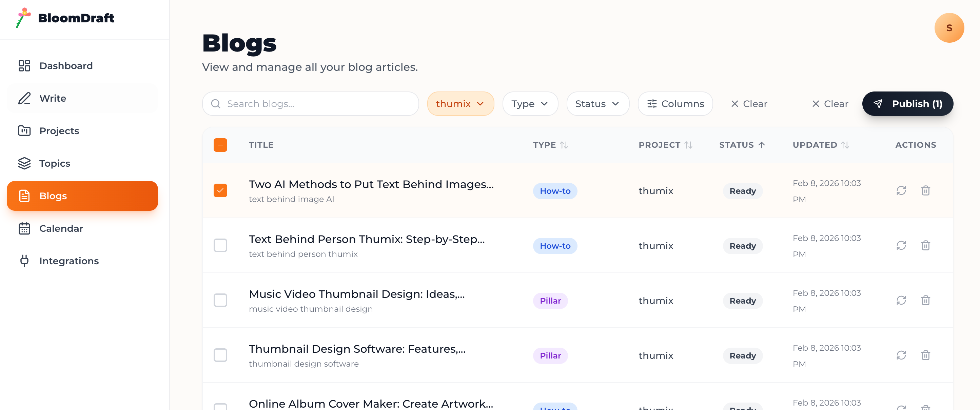This screenshot has height=410, width=980.
Task: Open the Calendar sidebar item
Action: pos(61,228)
